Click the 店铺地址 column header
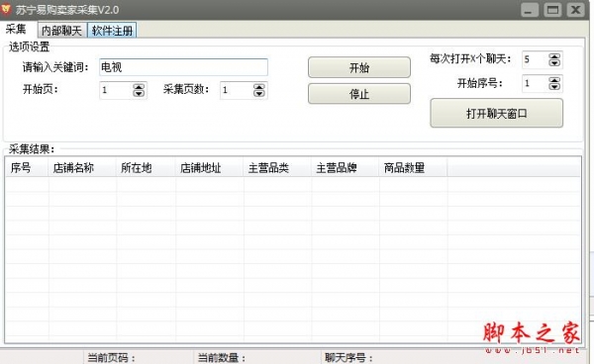The image size is (594, 364). (x=209, y=167)
